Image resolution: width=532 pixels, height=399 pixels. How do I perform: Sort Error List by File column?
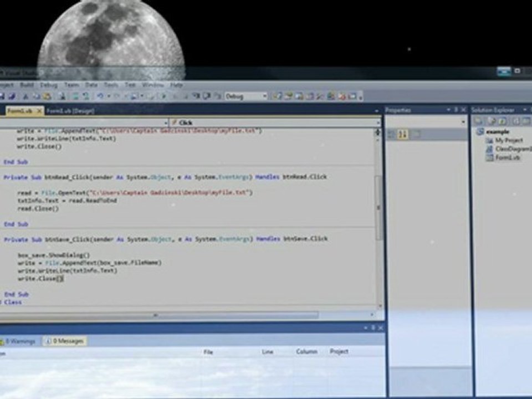point(208,352)
